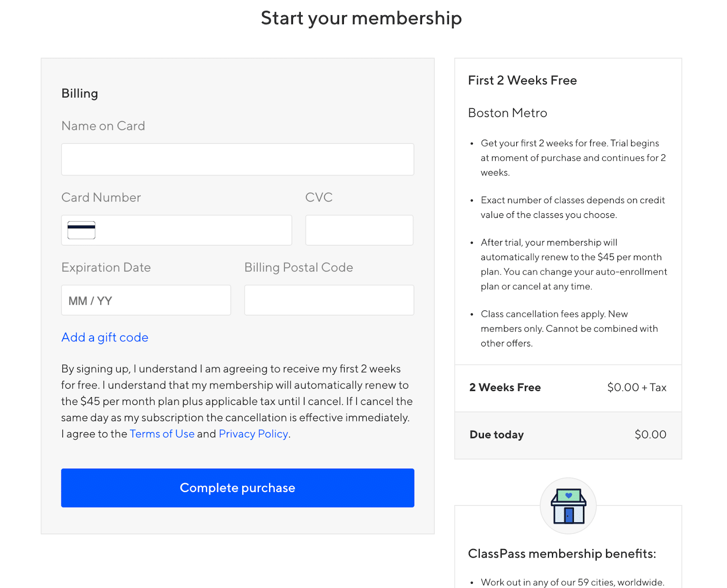This screenshot has height=588, width=727.
Task: Click the storefront house icon
Action: point(568,506)
